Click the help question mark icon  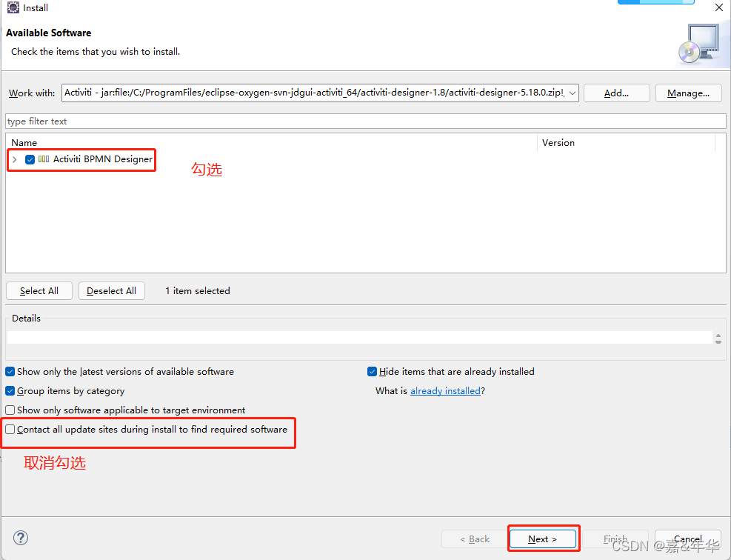pyautogui.click(x=21, y=539)
